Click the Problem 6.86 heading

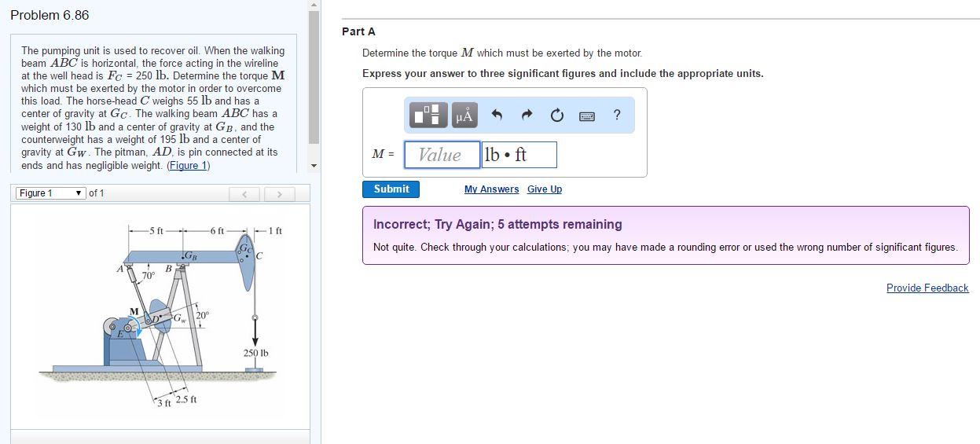tap(50, 15)
